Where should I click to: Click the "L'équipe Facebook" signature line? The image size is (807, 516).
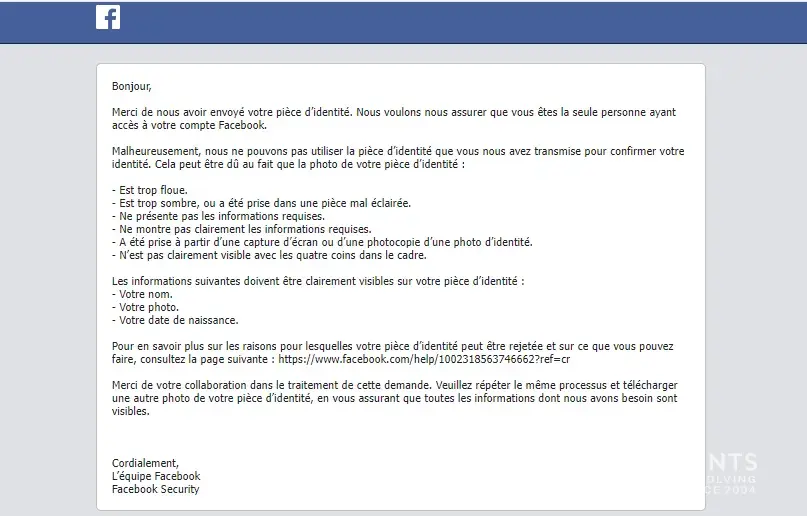tap(156, 476)
